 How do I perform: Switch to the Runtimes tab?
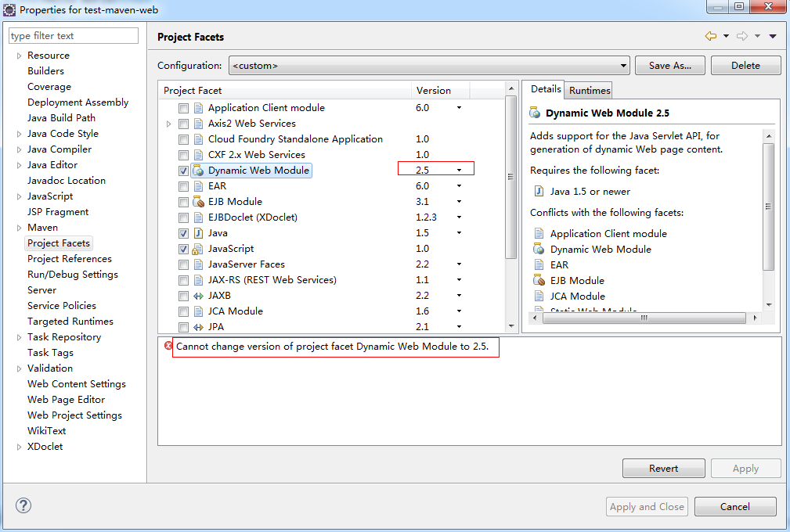589,90
